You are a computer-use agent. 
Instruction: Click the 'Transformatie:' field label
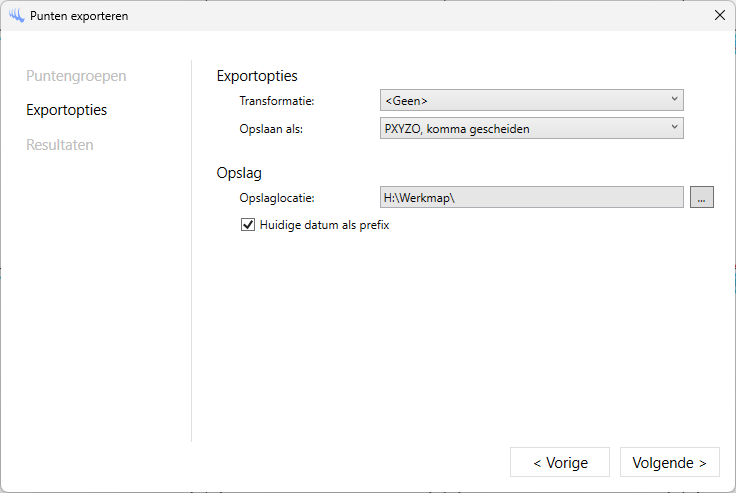(277, 101)
